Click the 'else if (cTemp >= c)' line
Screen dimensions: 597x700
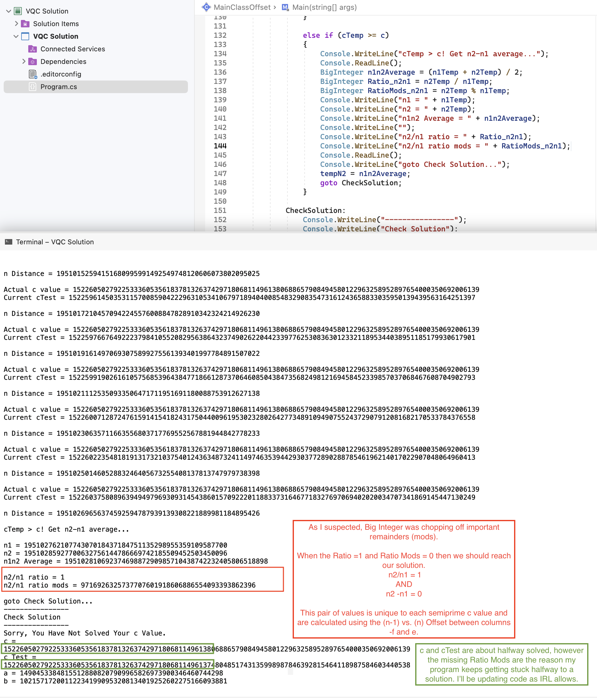[346, 35]
